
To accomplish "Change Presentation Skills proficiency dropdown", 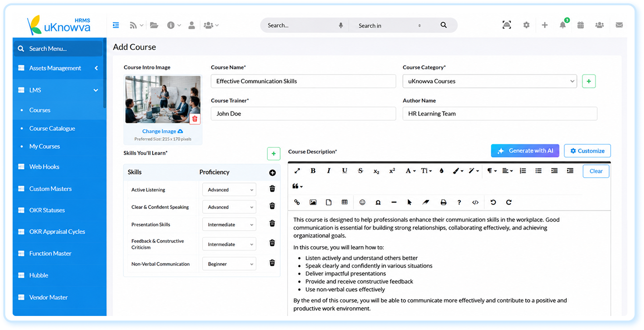I will click(229, 225).
